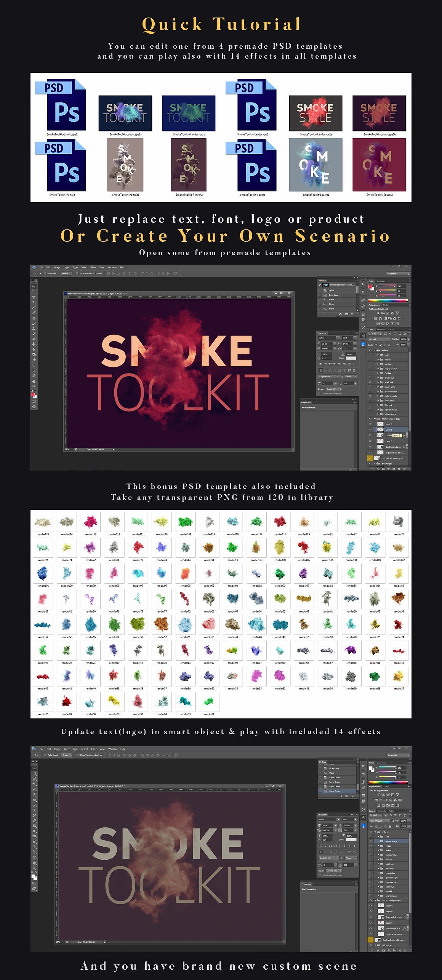Click lock-all icon in Layers panel showing Normal mode
This screenshot has width=442, height=980.
389,345
